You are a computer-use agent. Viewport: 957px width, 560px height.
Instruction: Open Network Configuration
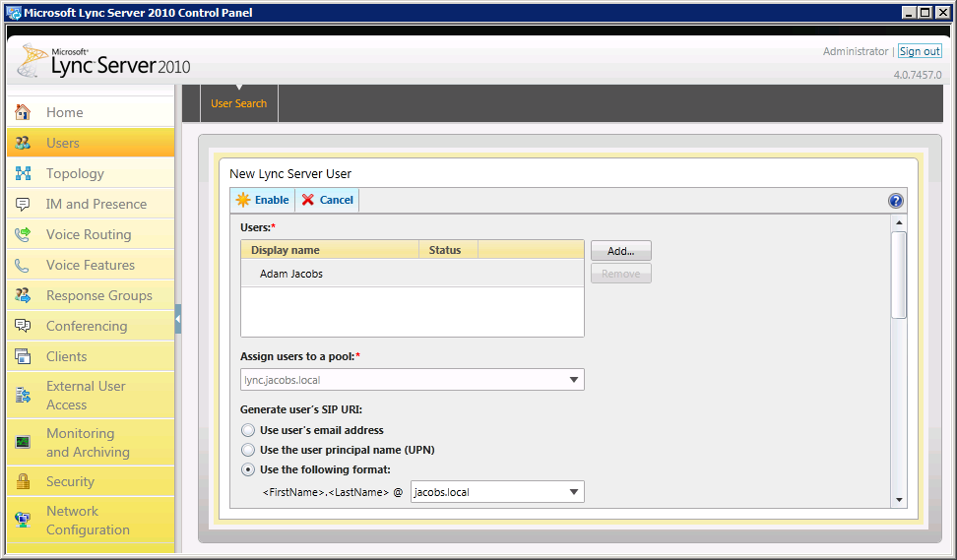91,521
